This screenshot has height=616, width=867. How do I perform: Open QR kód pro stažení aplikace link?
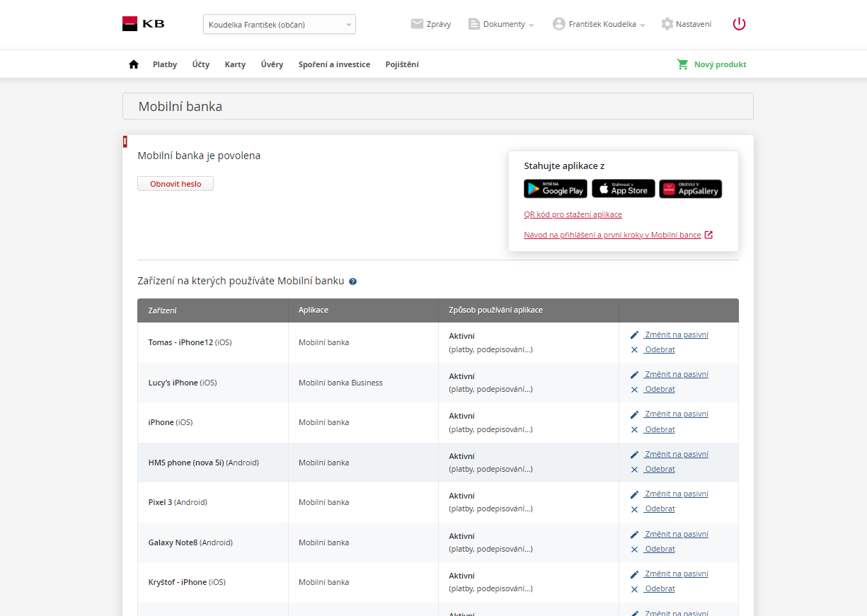[x=573, y=214]
